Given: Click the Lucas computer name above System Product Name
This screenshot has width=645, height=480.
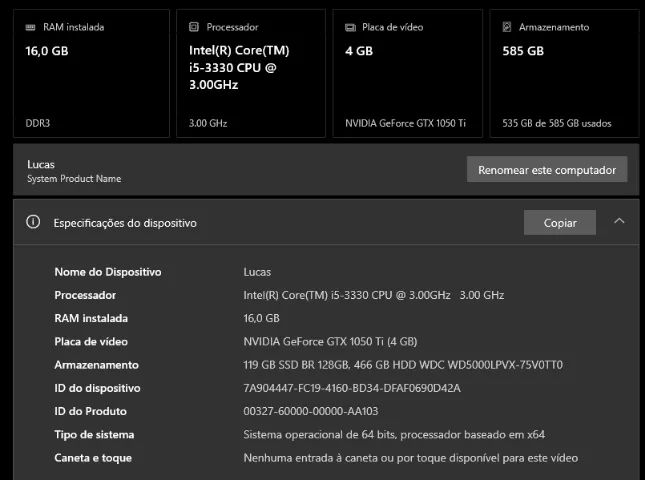Looking at the screenshot, I should [x=41, y=164].
